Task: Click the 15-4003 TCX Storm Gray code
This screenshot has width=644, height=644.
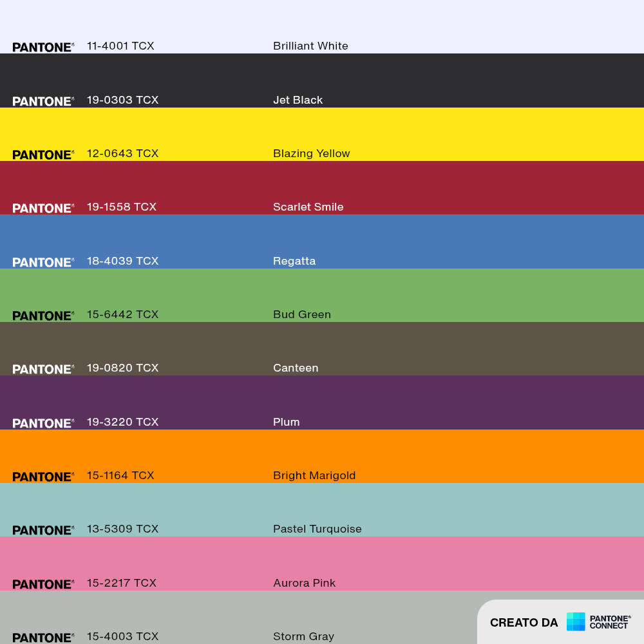Action: pos(122,637)
